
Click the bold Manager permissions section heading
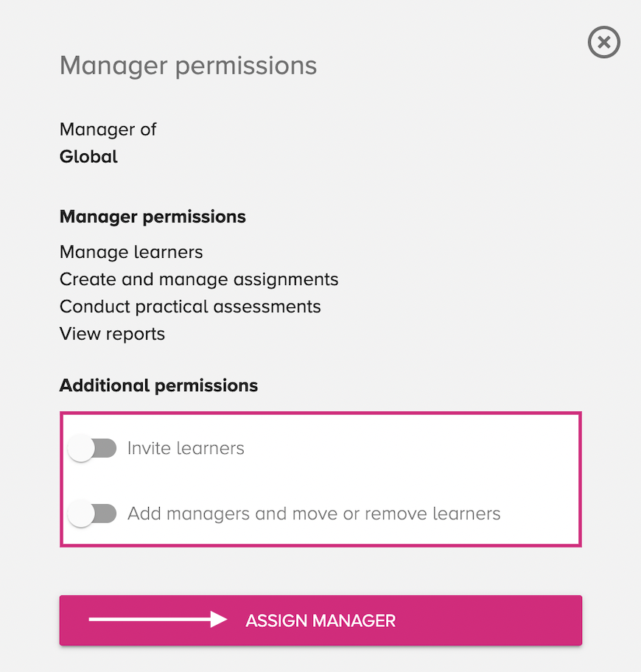click(x=153, y=217)
